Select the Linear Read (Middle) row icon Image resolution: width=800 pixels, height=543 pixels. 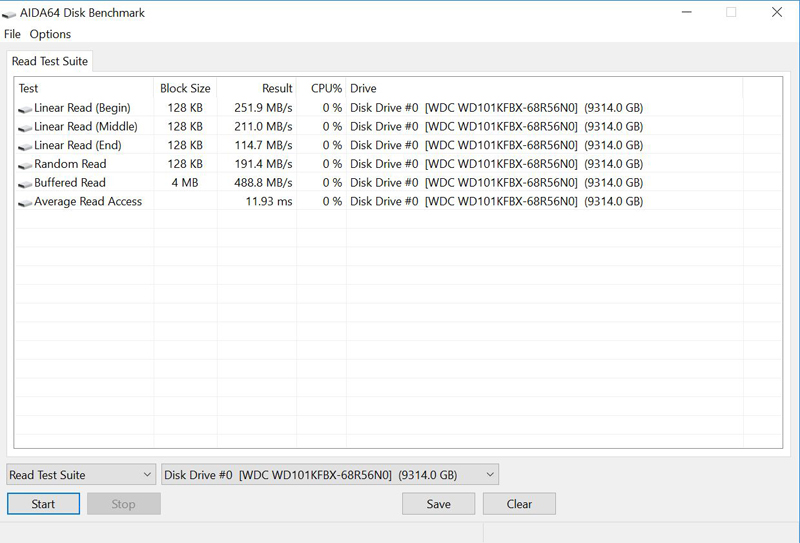(25, 128)
